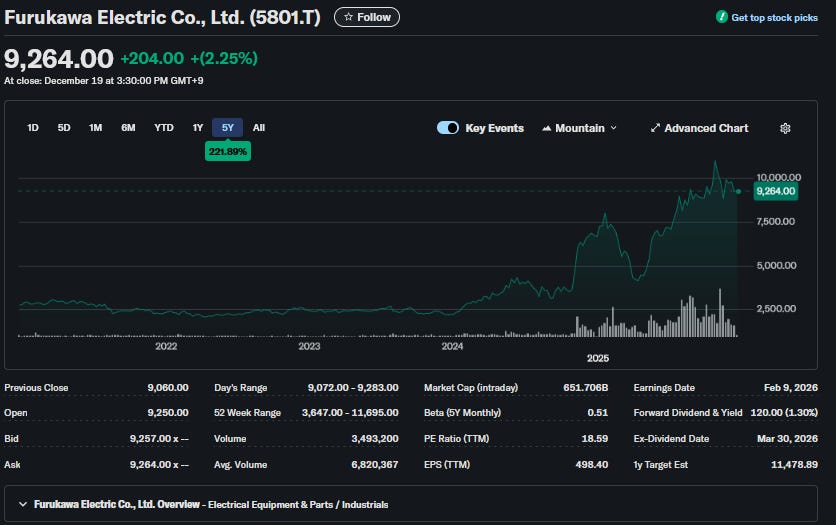Click the Bid value 9,257.00

[159, 439]
